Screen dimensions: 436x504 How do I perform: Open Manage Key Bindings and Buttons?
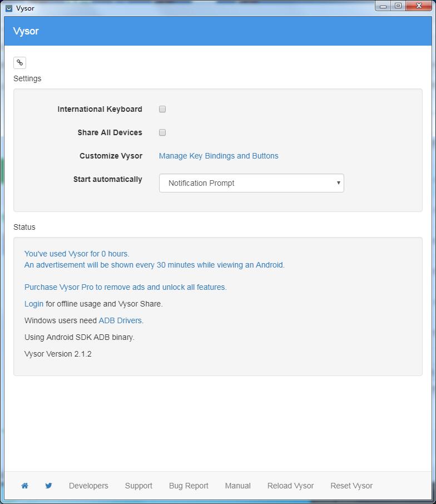click(x=219, y=156)
